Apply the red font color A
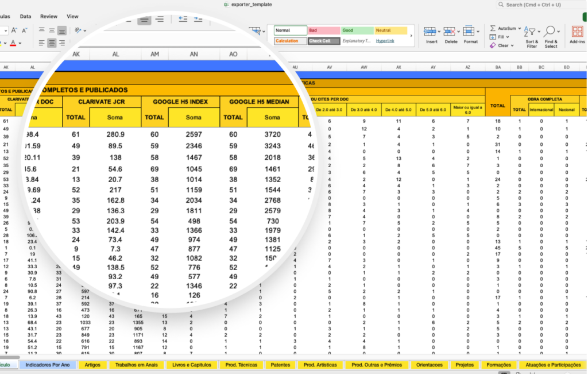 [13, 43]
